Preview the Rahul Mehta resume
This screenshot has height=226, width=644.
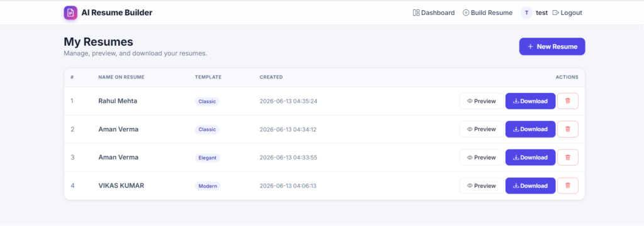(481, 101)
